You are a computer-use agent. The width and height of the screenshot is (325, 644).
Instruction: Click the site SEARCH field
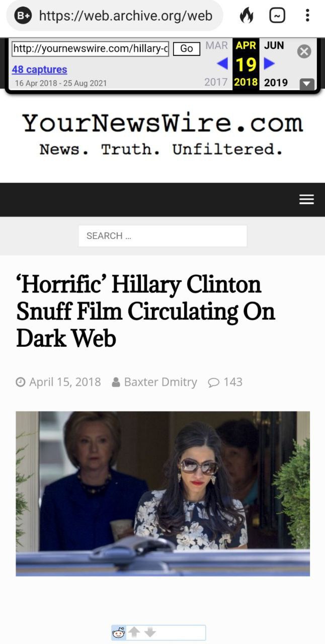coord(162,235)
